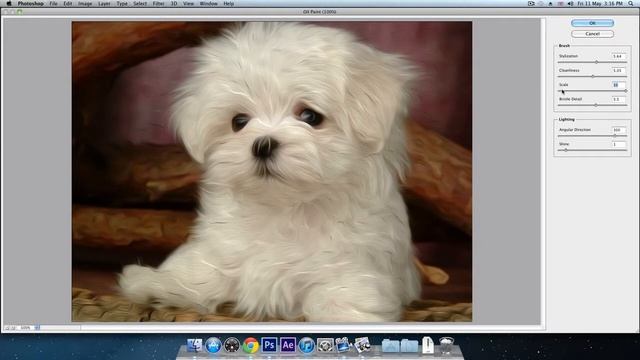This screenshot has width=640, height=360.
Task: Open App Store from the dock
Action: 213,345
